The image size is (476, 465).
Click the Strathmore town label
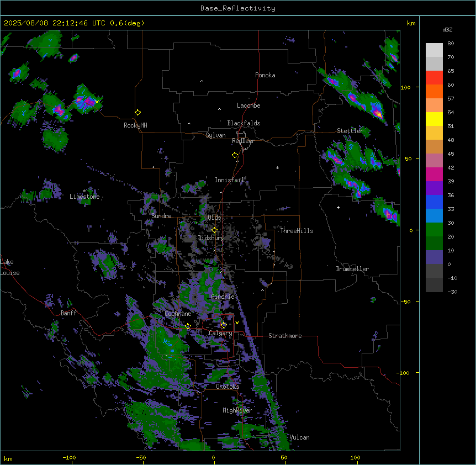pos(285,336)
